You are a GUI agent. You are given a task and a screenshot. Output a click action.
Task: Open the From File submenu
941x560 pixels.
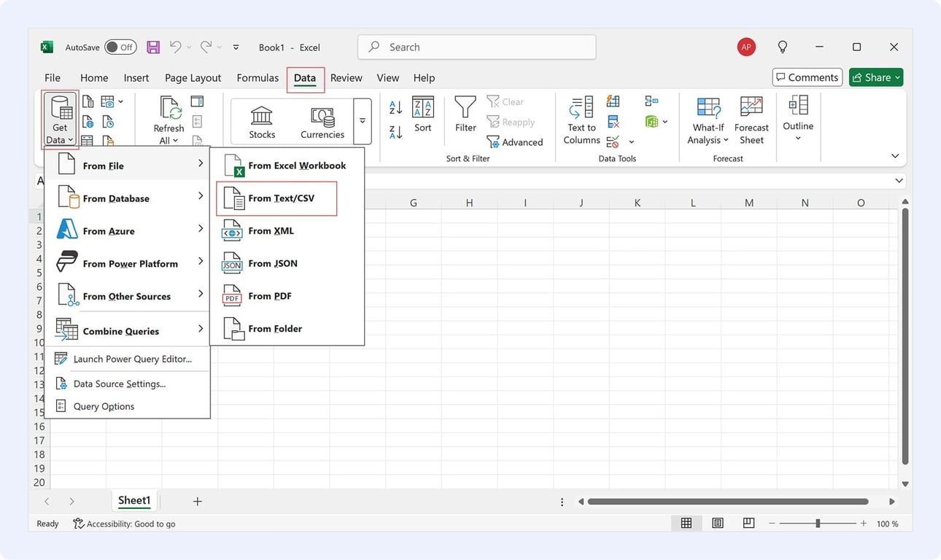click(128, 165)
